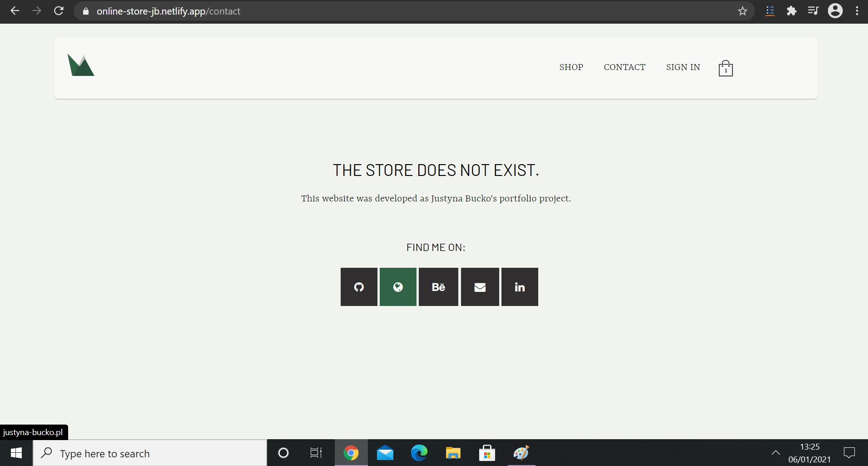
Task: Open Chrome three-dot menu
Action: (857, 11)
